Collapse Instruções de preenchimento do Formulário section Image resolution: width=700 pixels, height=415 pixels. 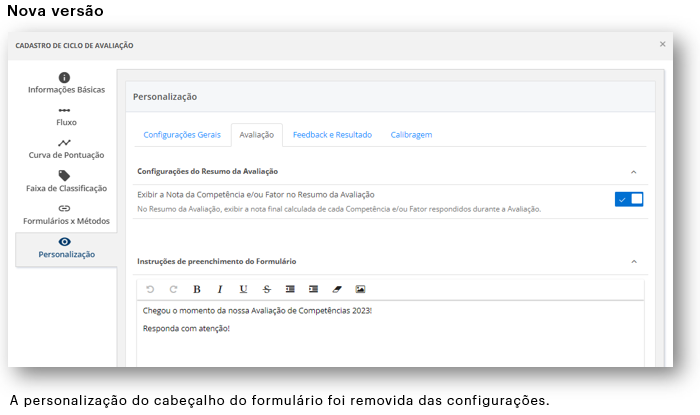point(633,262)
